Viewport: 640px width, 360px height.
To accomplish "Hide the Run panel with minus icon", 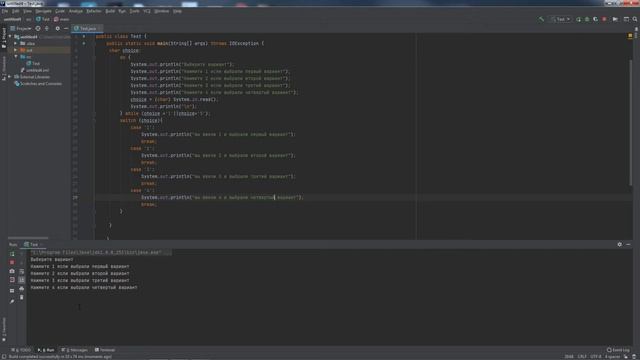I will (628, 244).
